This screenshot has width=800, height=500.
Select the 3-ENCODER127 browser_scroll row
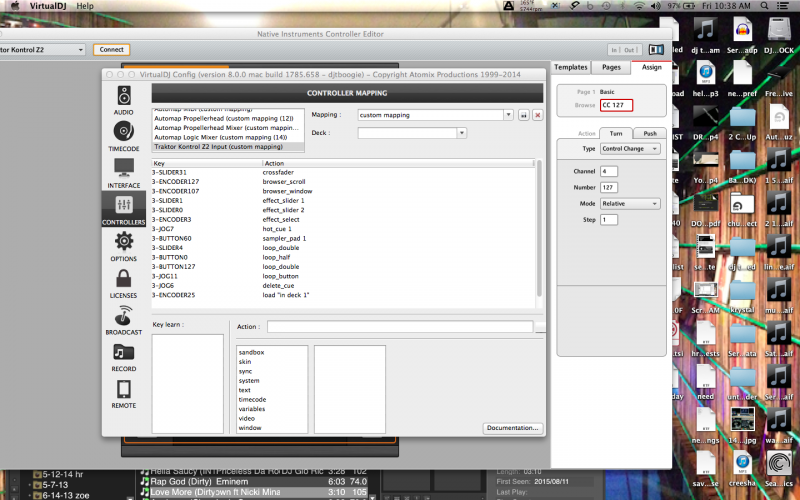point(343,182)
